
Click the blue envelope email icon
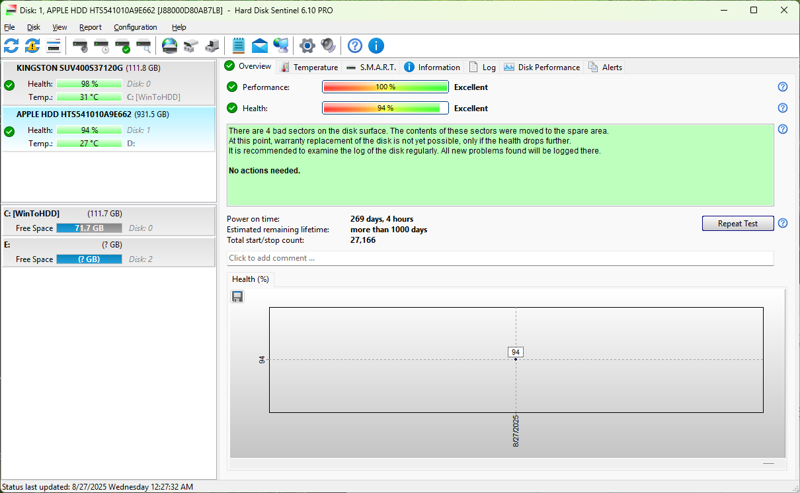pos(260,46)
